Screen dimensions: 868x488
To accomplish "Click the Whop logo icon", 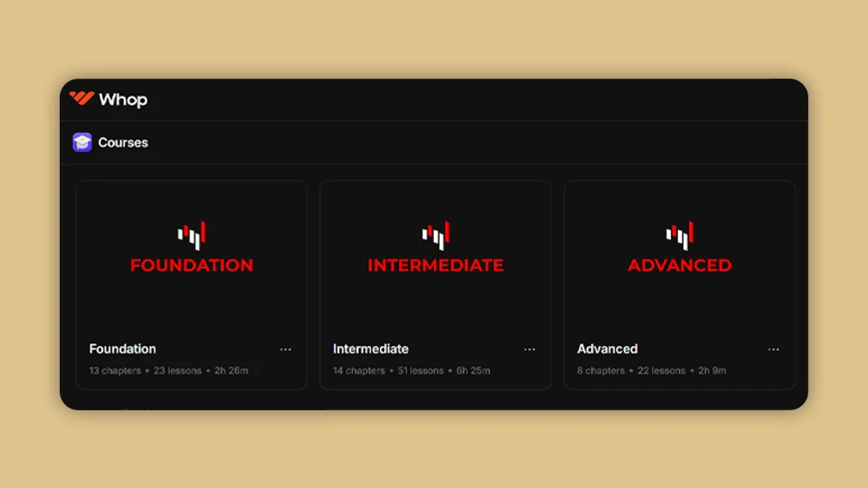I will click(x=81, y=99).
